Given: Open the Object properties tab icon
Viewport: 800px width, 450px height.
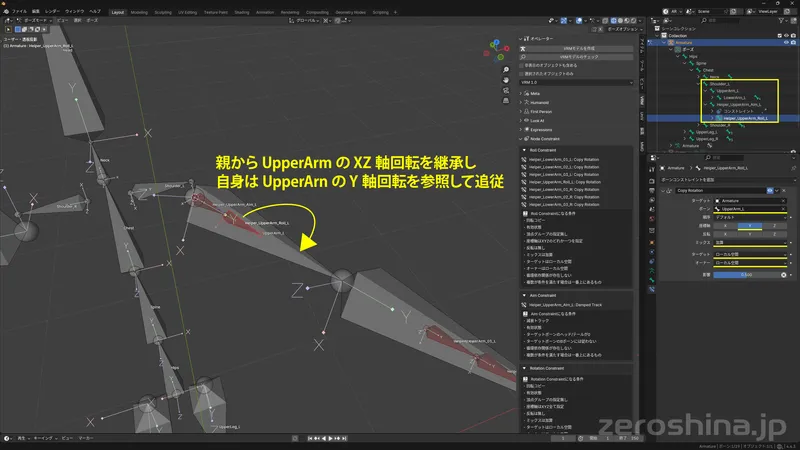Looking at the screenshot, I should tap(652, 242).
